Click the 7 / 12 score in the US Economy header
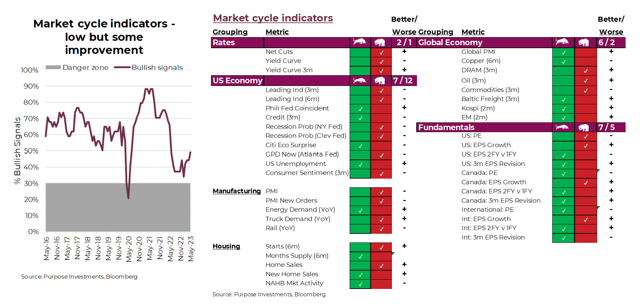Image resolution: width=644 pixels, height=305 pixels. (403, 81)
